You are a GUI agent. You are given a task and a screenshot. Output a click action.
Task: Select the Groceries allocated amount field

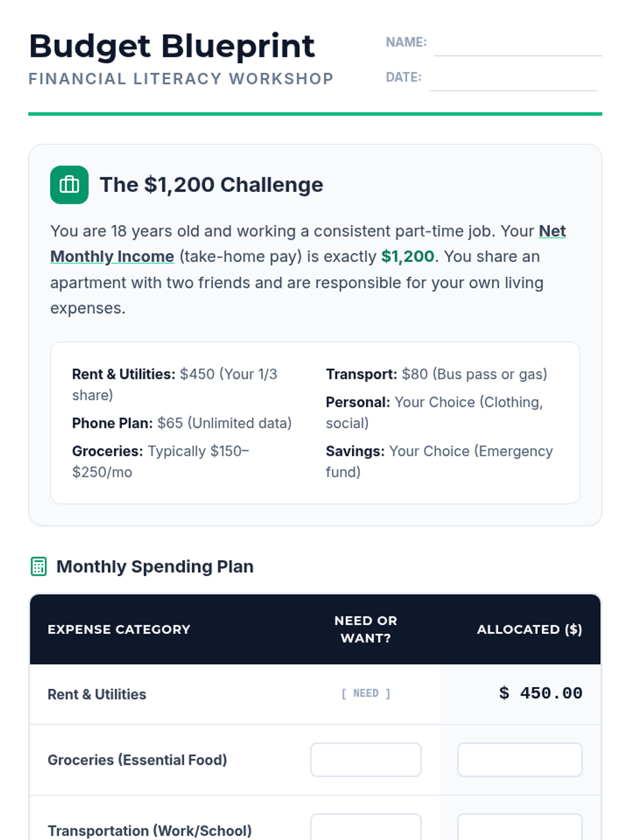[x=519, y=760]
